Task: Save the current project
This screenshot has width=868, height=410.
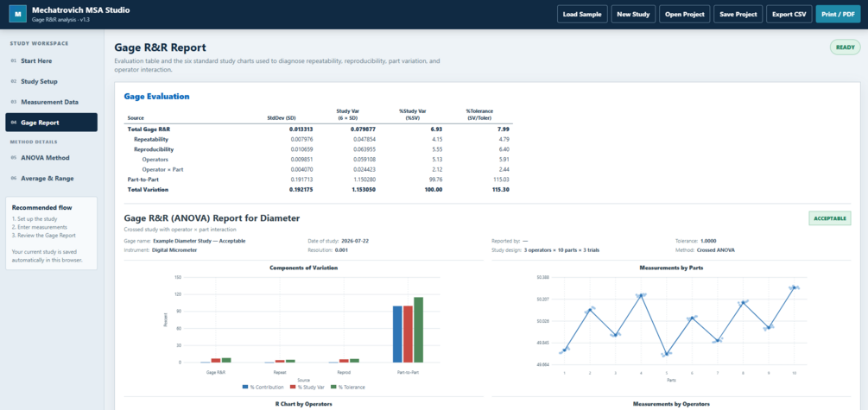Action: click(x=738, y=15)
